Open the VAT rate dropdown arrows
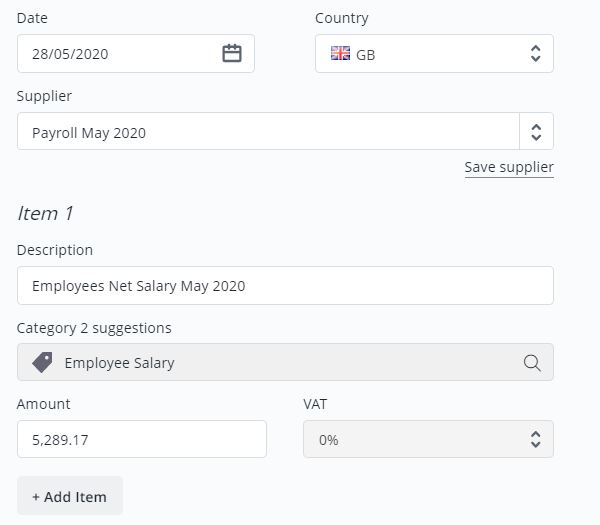The width and height of the screenshot is (600, 525). [x=536, y=439]
